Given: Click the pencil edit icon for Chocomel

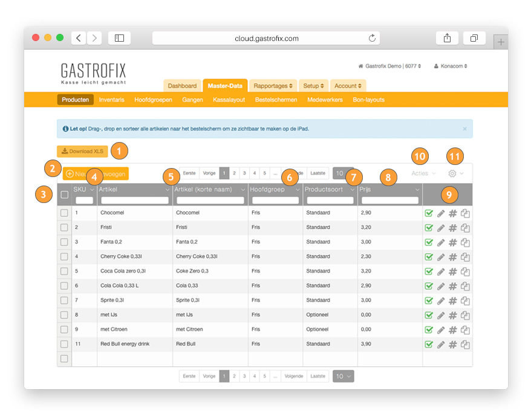Looking at the screenshot, I should 441,213.
